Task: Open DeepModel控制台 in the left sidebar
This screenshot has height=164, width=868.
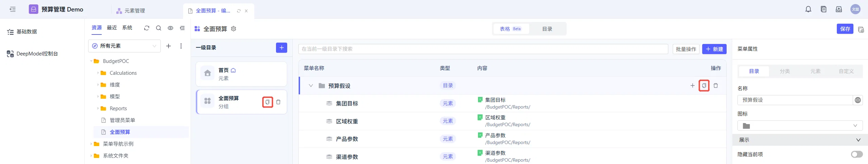Action: point(33,54)
